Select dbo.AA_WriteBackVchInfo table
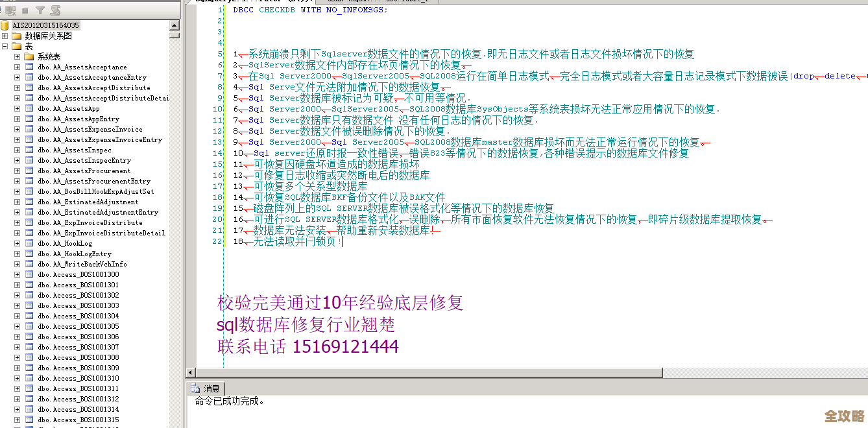Viewport: 868px width, 428px height. point(82,265)
